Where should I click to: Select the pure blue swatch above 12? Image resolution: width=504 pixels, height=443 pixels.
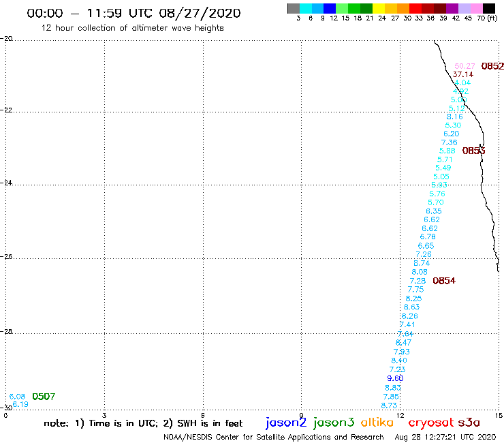pyautogui.click(x=330, y=8)
